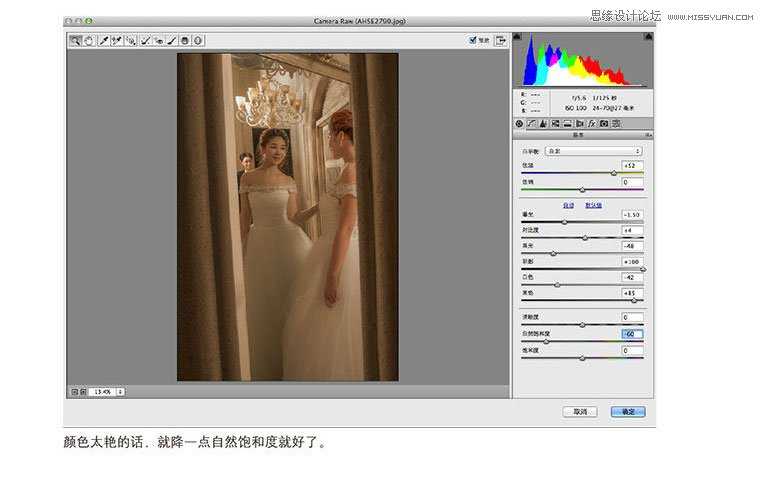Select the Hand tool
This screenshot has height=480, width=764.
[x=89, y=41]
